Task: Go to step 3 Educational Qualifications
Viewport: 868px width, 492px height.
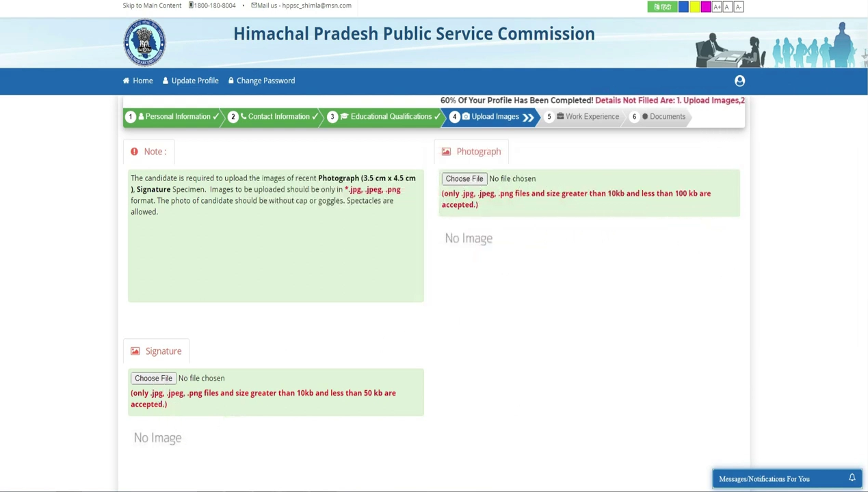Action: [383, 117]
